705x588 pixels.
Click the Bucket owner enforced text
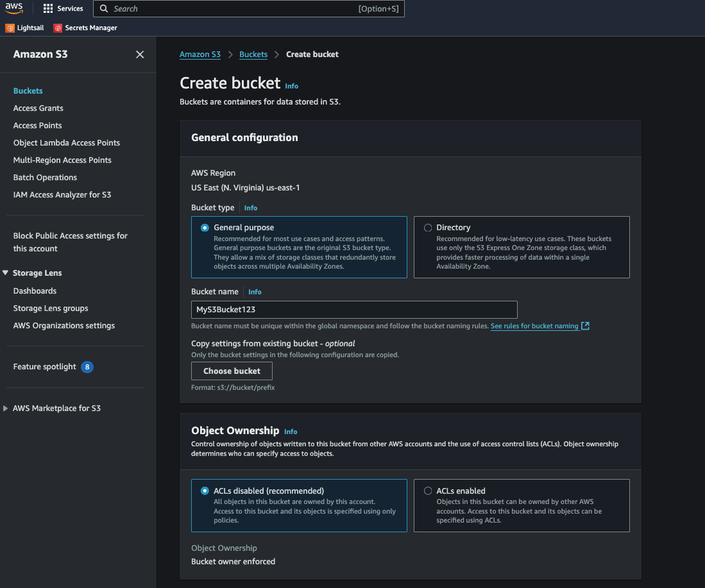click(233, 562)
